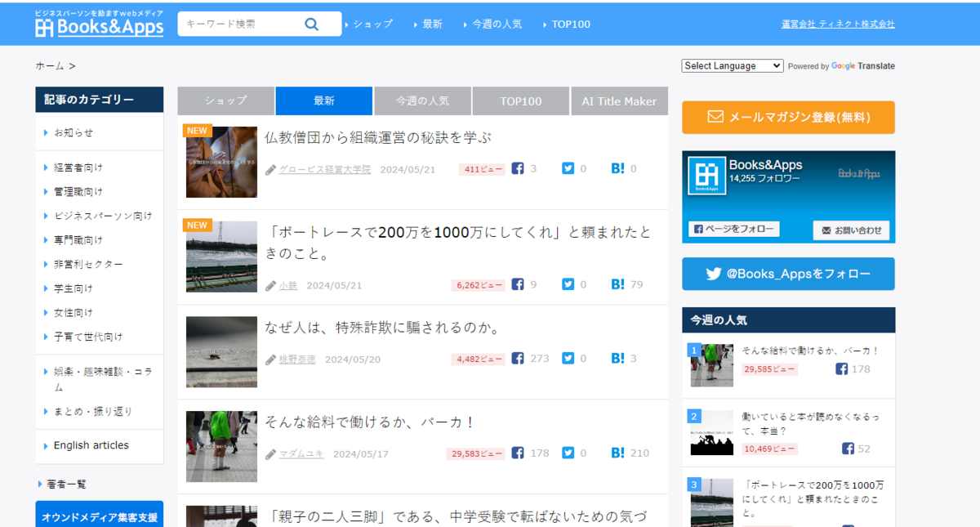The height and width of the screenshot is (527, 980).
Task: Bookmark the 仏教僧団 article on Hatena
Action: [x=617, y=168]
